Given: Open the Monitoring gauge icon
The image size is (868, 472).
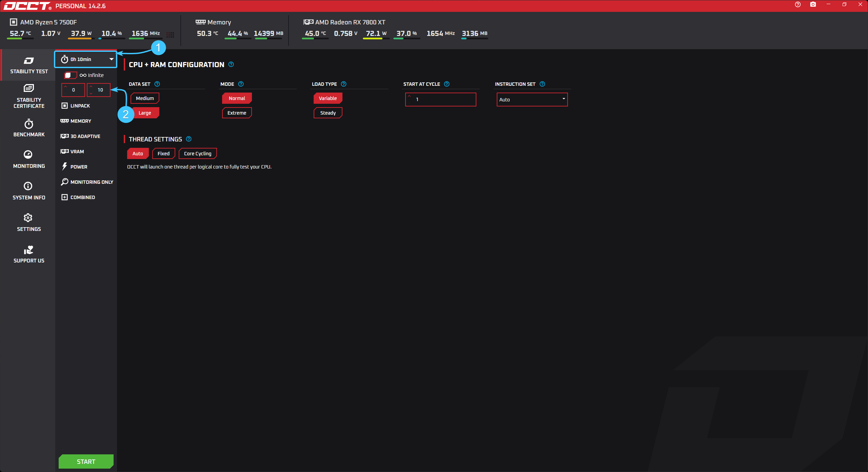Looking at the screenshot, I should (x=28, y=155).
